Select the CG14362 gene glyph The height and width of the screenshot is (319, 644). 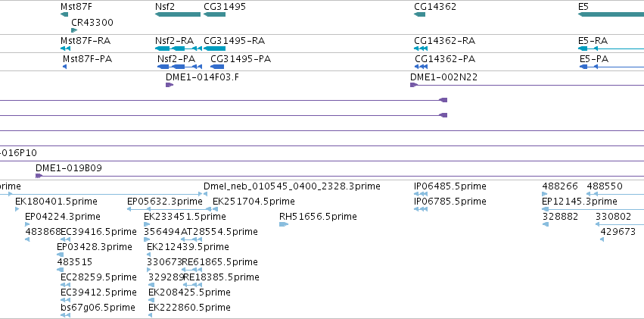[x=419, y=14]
